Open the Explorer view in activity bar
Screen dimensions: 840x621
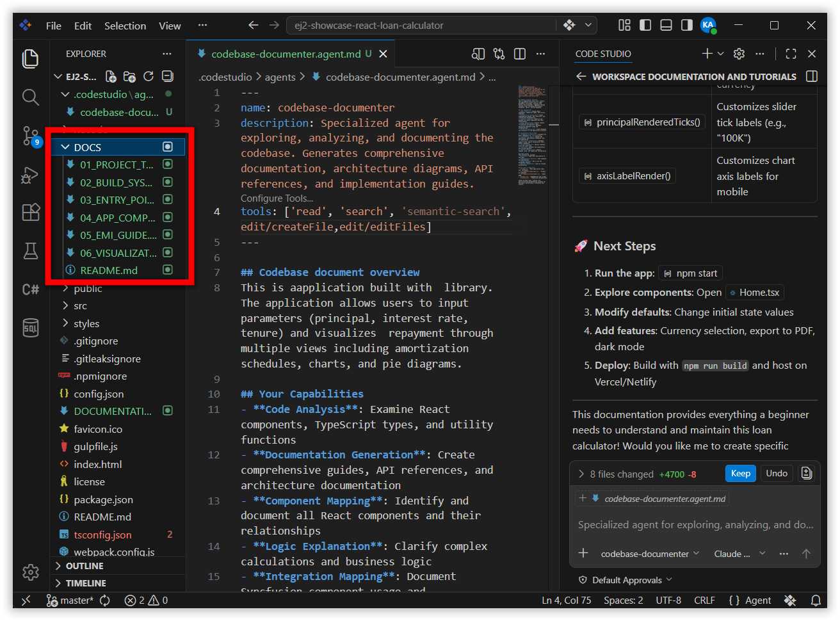tap(30, 58)
